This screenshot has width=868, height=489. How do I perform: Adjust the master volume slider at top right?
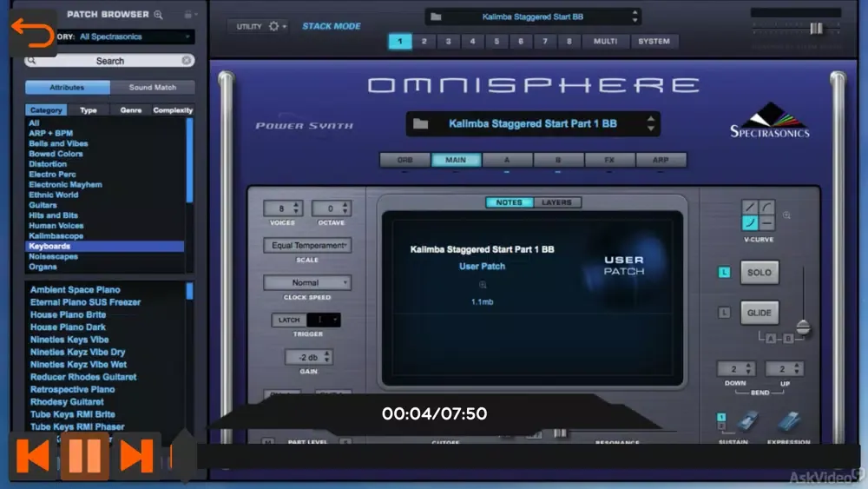point(816,29)
